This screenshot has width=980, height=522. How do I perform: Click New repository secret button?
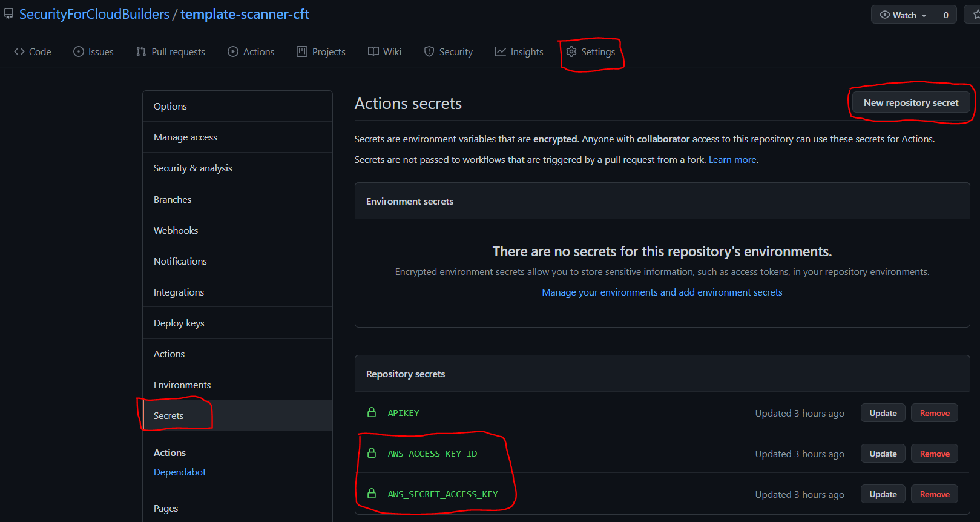(911, 102)
